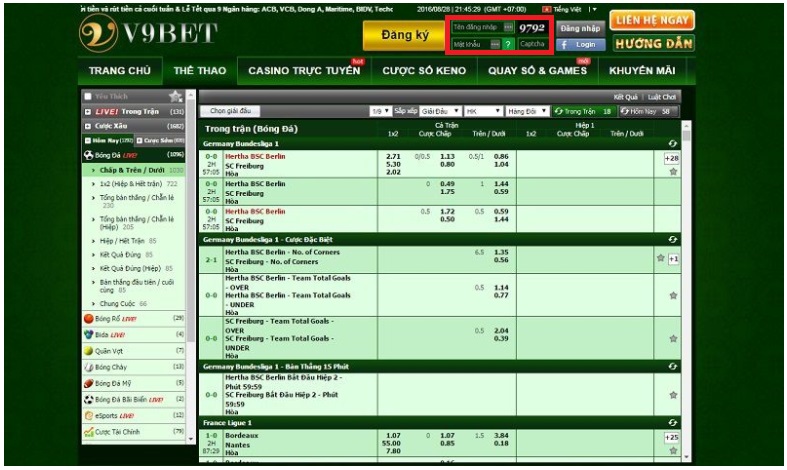The height and width of the screenshot is (470, 787).
Task: Expand +1 more bets for Corners row
Action: (x=673, y=259)
